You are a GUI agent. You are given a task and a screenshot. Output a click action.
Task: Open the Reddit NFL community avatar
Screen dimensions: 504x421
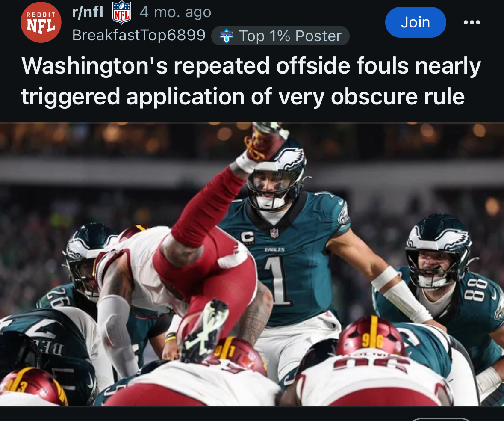(41, 22)
